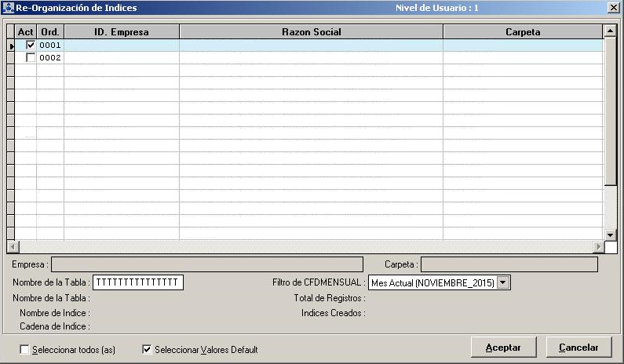Open the Filtro de CFDMENSUAL dropdown
The width and height of the screenshot is (624, 364).
pyautogui.click(x=503, y=282)
